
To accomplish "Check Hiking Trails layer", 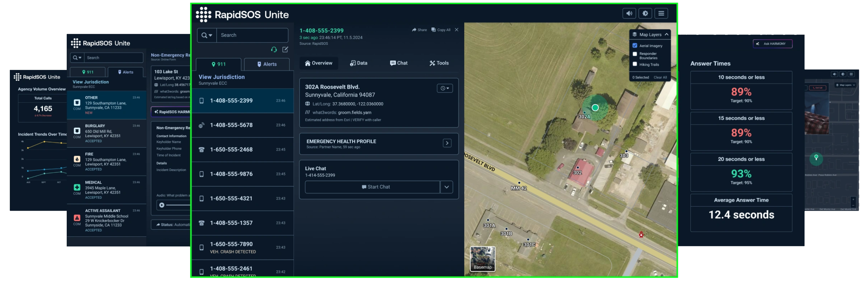I will coord(634,64).
